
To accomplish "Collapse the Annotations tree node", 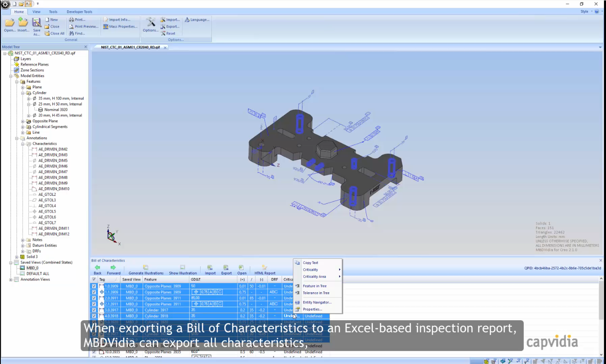I will pyautogui.click(x=17, y=138).
